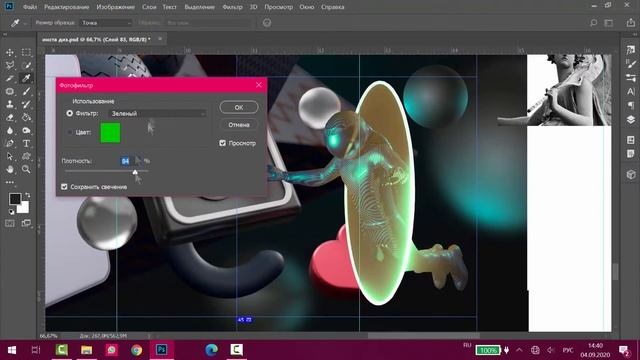Viewport: 640px width, 360px height.
Task: Select the History Brush tool
Action: (26, 104)
